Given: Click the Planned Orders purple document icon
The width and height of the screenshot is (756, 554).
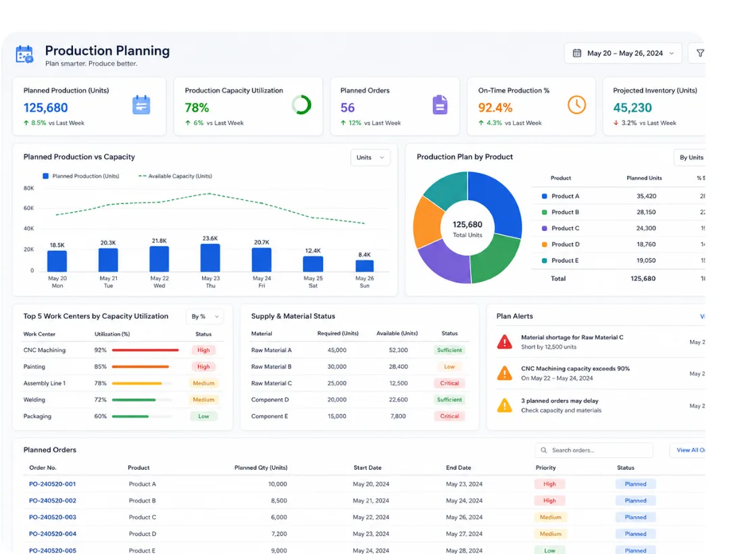Looking at the screenshot, I should tap(440, 105).
